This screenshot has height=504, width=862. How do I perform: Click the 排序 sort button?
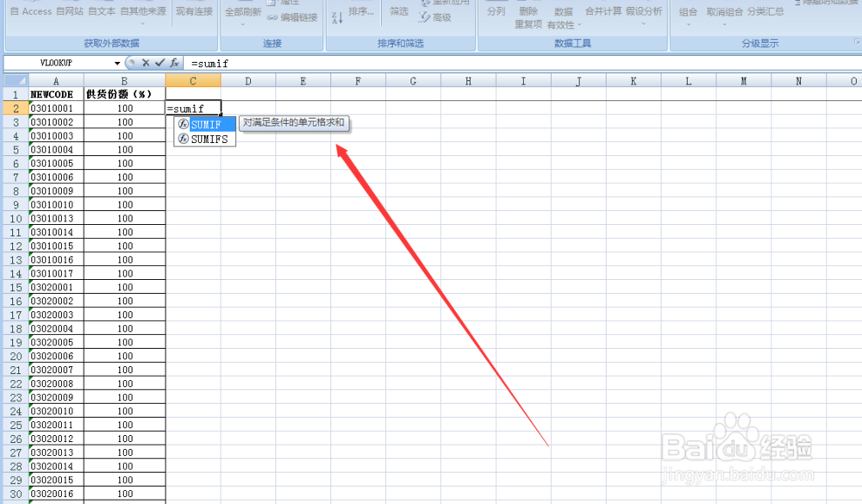pyautogui.click(x=361, y=11)
